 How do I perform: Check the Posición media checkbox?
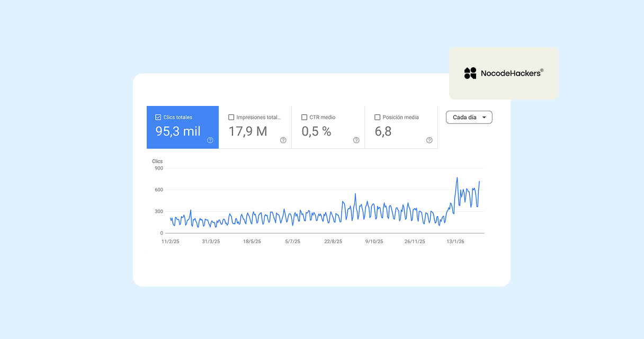(x=378, y=118)
